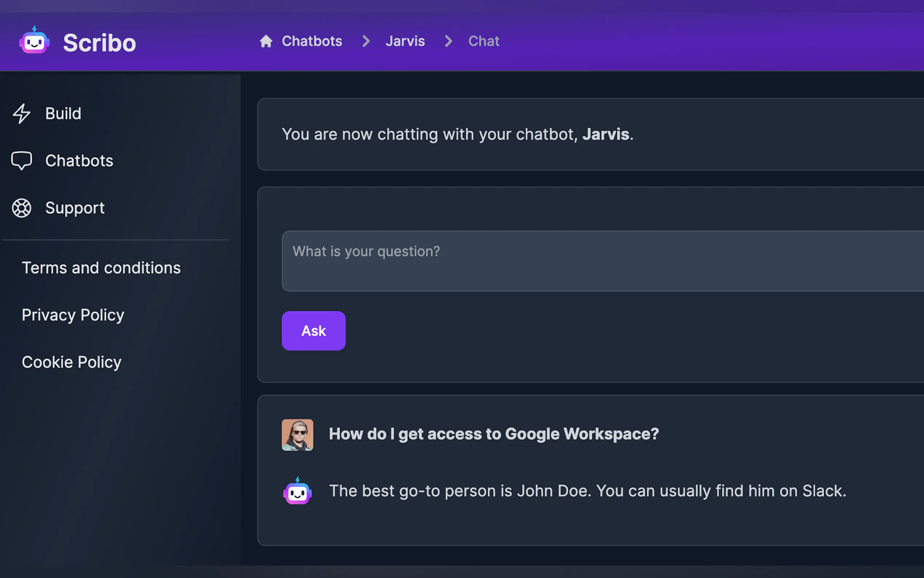924x578 pixels.
Task: Open the Terms and conditions link
Action: coord(101,268)
